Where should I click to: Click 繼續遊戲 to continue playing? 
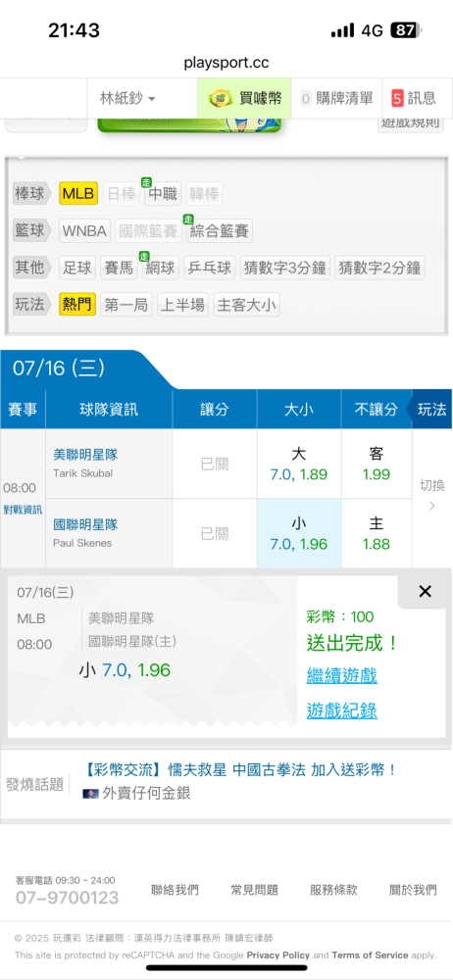coord(341,675)
